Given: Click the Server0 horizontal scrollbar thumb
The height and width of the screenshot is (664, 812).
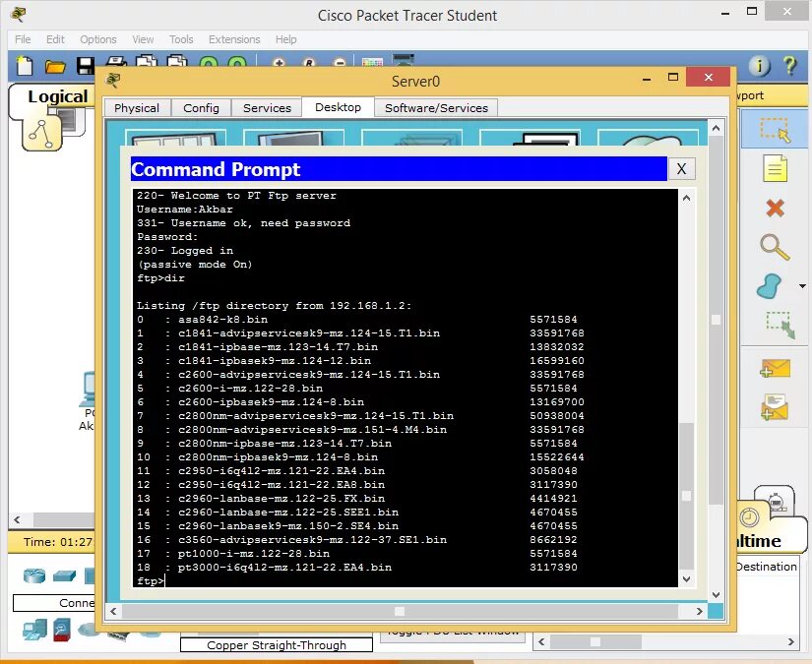Looking at the screenshot, I should coord(400,611).
